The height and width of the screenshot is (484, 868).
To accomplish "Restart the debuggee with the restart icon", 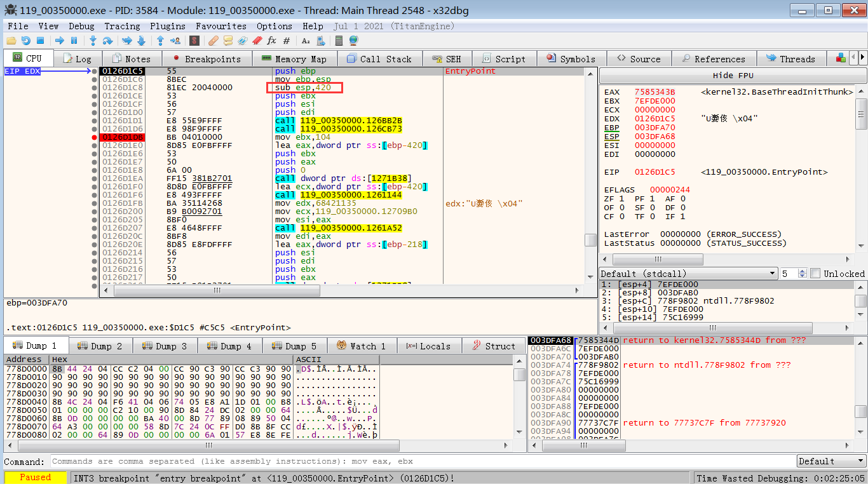I will (25, 41).
